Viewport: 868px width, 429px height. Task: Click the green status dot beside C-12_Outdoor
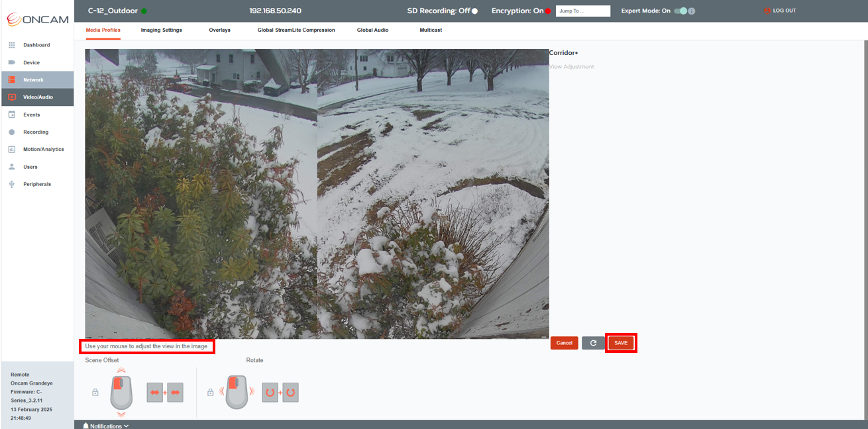pos(144,11)
